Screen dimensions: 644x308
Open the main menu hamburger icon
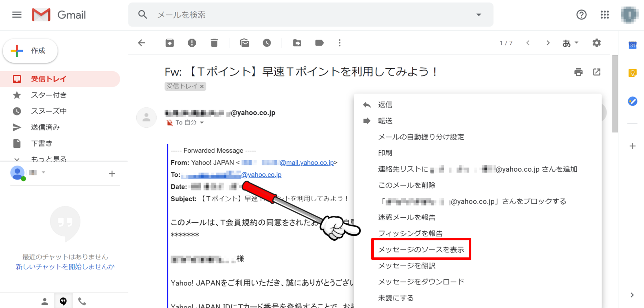click(x=17, y=15)
